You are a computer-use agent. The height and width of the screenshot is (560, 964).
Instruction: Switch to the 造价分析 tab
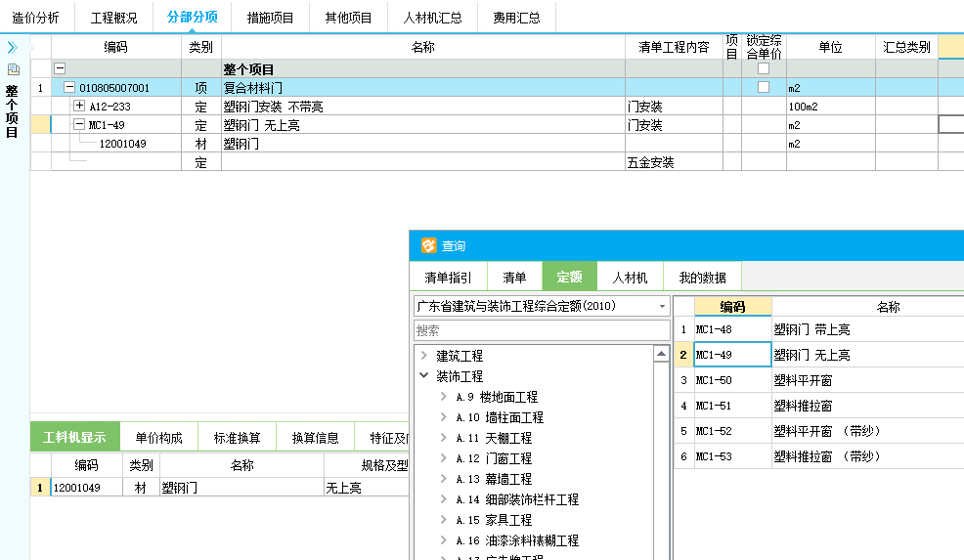pos(35,18)
